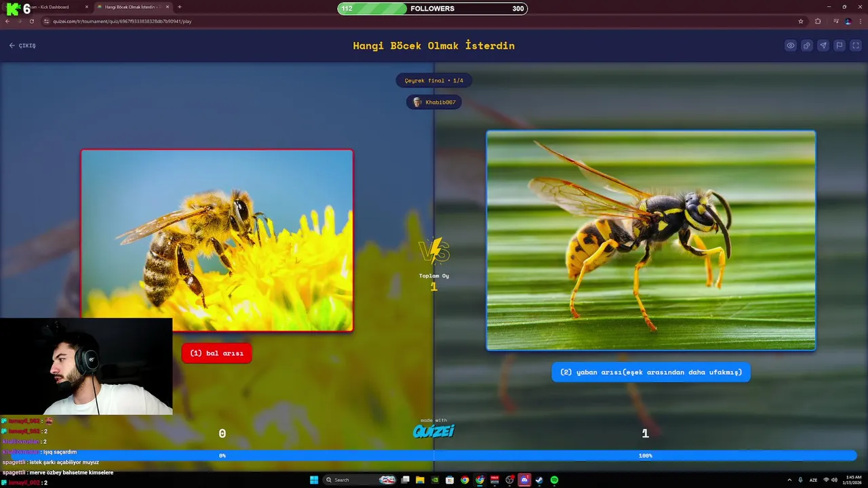Select the honey bee image card
This screenshot has height=488, width=868.
(217, 241)
